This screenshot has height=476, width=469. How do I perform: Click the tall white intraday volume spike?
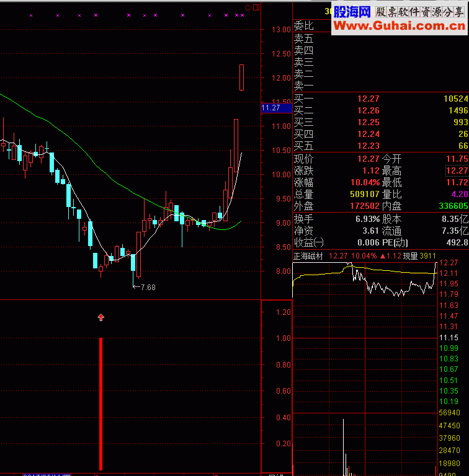point(344,447)
